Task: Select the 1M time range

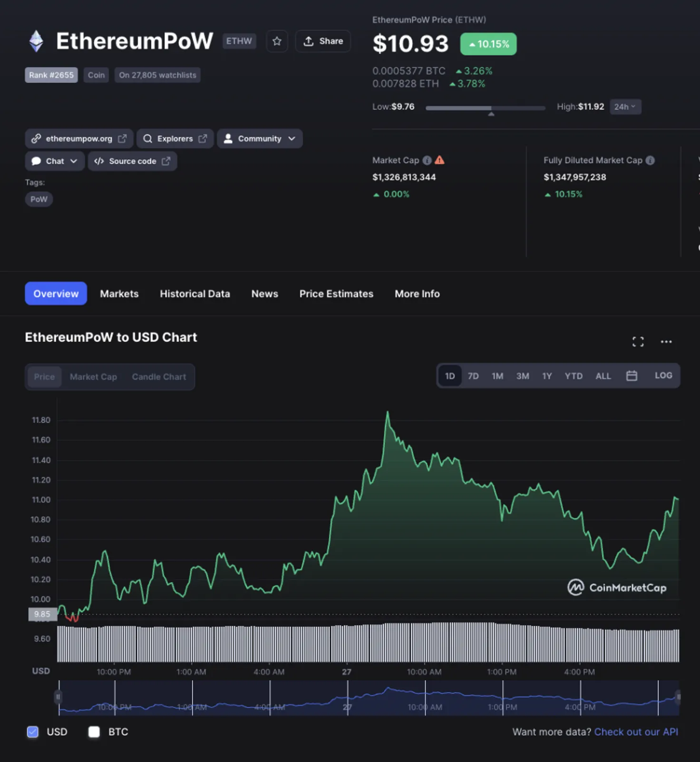Action: (497, 376)
